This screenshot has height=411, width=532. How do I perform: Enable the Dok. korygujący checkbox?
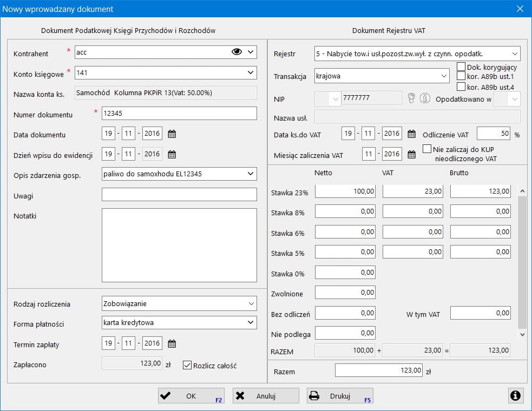[x=461, y=67]
